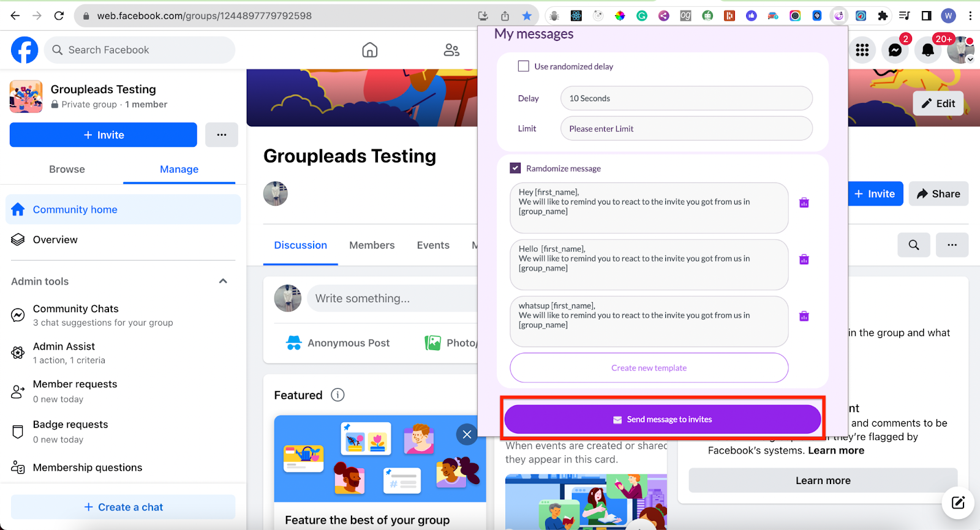This screenshot has width=980, height=530.
Task: Click the Edit cover button
Action: point(938,103)
